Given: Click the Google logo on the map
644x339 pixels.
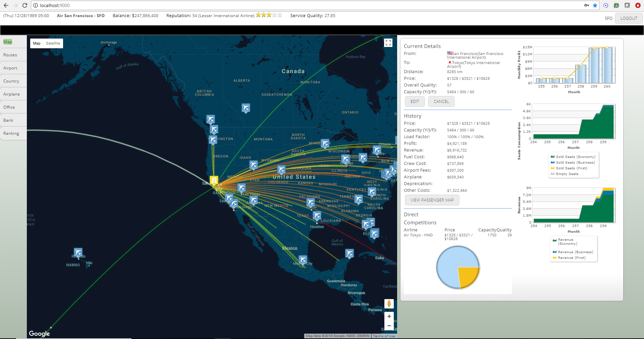Looking at the screenshot, I should click(x=39, y=333).
